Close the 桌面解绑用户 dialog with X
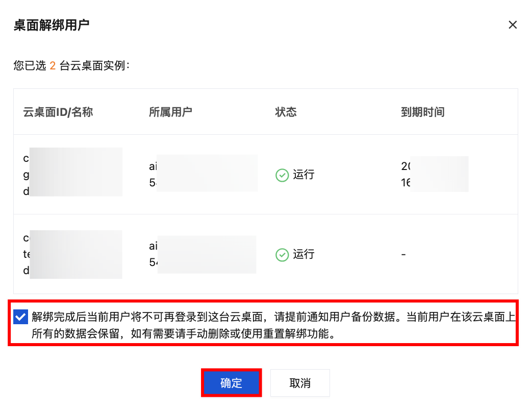The image size is (532, 411). (x=513, y=25)
